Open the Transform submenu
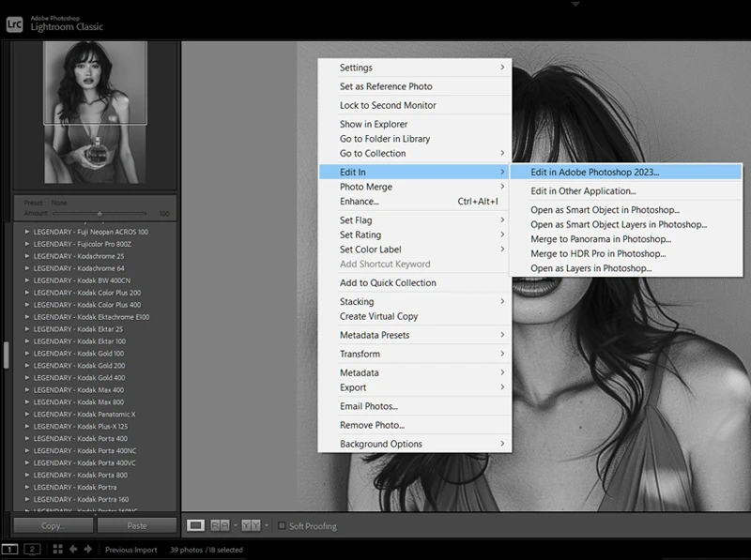This screenshot has height=560, width=751. (415, 354)
